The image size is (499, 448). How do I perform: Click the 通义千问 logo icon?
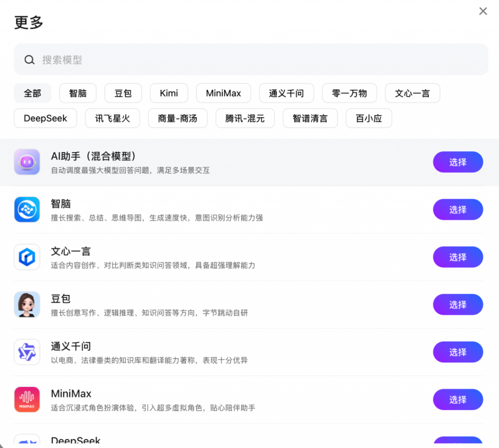(27, 352)
